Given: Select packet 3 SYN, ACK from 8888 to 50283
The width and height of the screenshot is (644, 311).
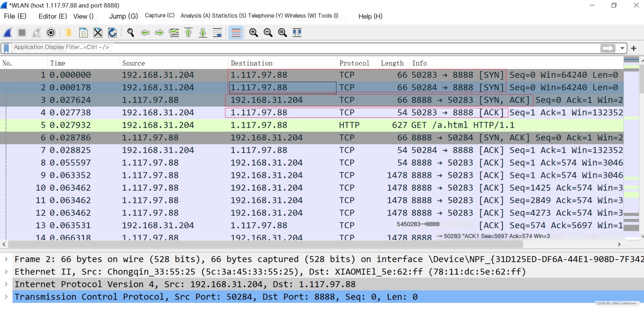Looking at the screenshot, I should point(312,100).
